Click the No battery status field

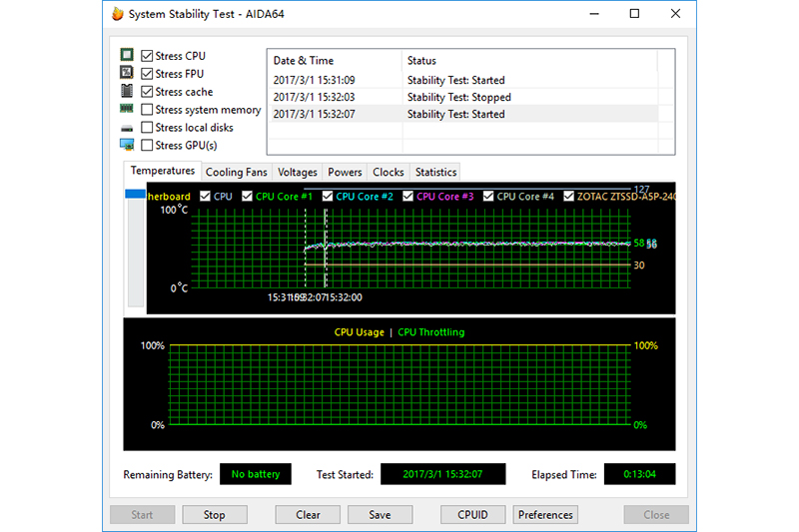(256, 474)
